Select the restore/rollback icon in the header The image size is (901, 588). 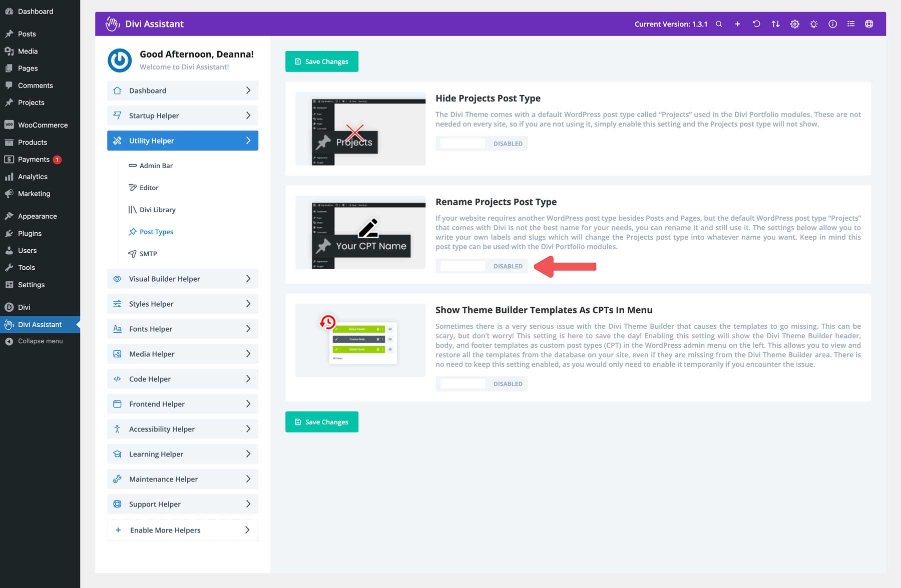[756, 24]
